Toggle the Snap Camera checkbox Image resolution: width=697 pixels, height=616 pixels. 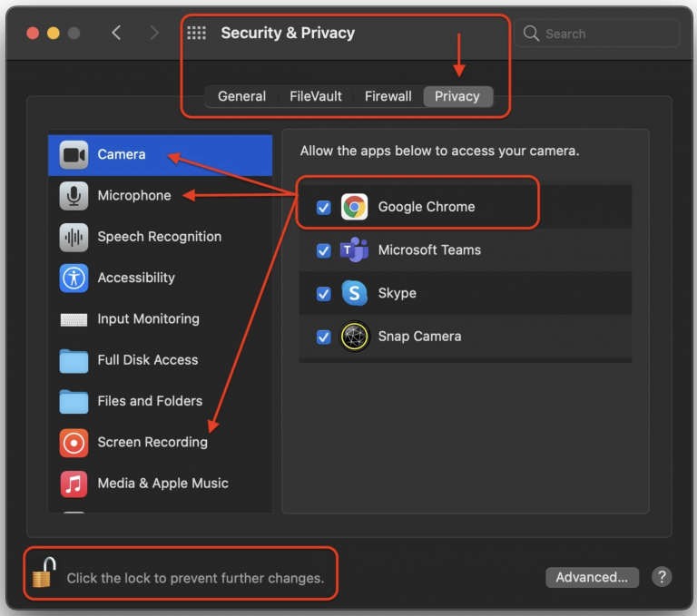[x=324, y=337]
